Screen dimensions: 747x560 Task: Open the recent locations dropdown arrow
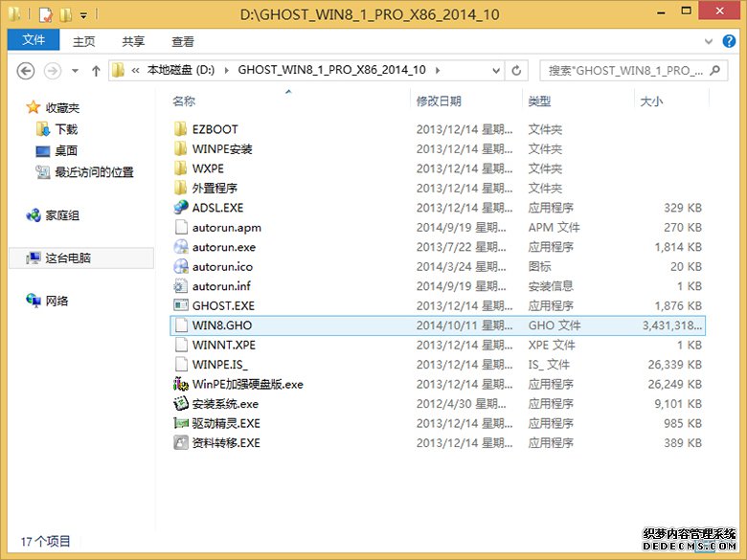(75, 71)
